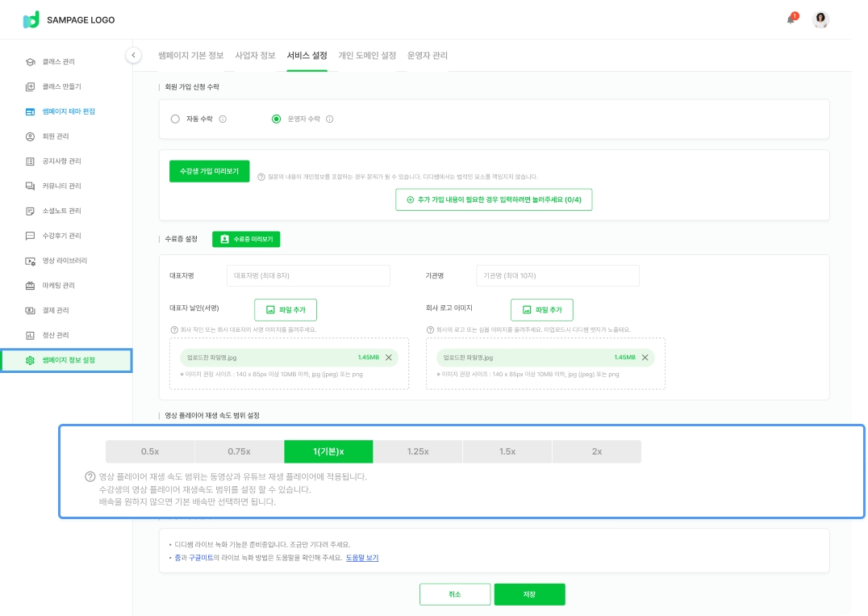Switch to the 사업자 정보 tab
The width and height of the screenshot is (868, 616).
click(255, 56)
